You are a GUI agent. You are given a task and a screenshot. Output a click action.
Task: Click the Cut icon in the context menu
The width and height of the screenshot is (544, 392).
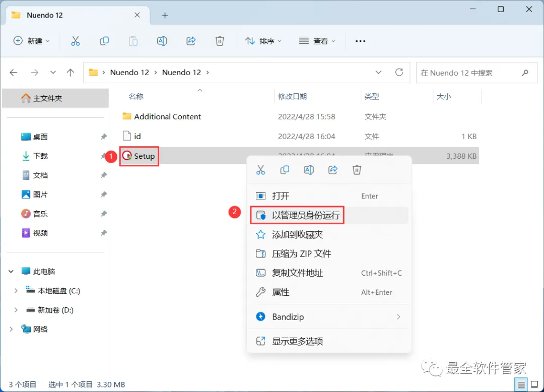(x=260, y=170)
